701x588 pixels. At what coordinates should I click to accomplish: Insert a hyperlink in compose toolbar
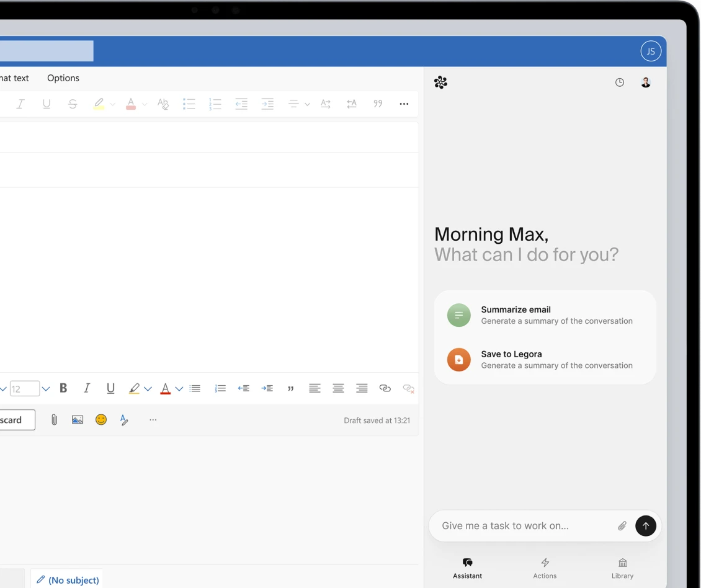[385, 388]
